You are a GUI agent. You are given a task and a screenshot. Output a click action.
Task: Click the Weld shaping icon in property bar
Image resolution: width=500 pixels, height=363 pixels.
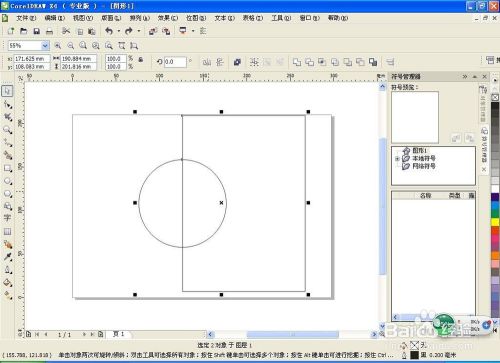click(297, 62)
